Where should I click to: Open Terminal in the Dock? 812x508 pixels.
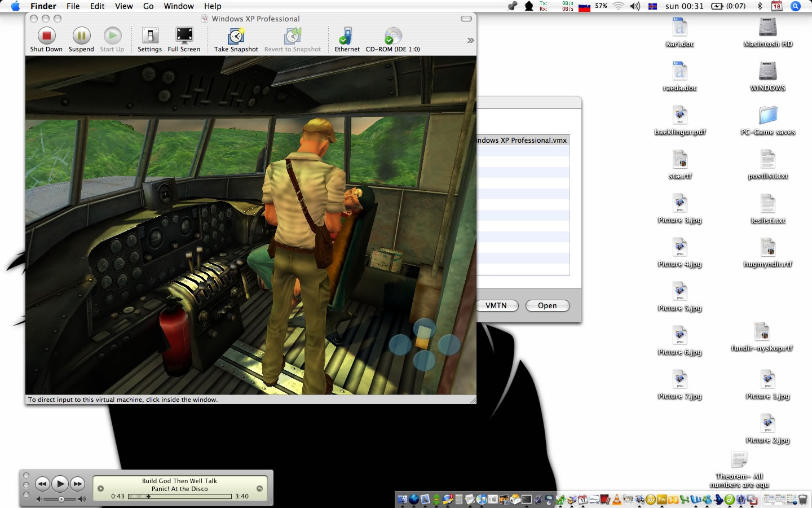[x=526, y=500]
